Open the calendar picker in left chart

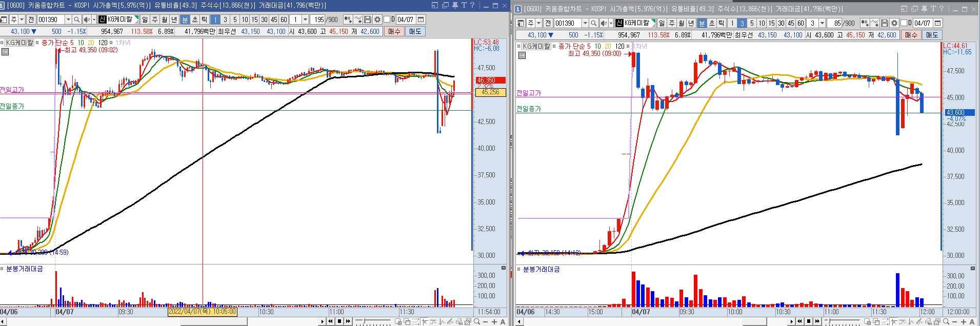point(421,19)
